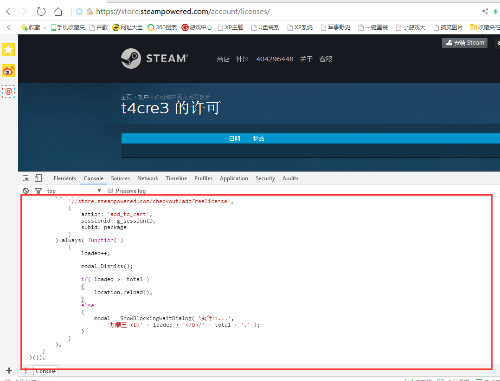
Task: Open the second Steam nav menu item
Action: [x=242, y=59]
